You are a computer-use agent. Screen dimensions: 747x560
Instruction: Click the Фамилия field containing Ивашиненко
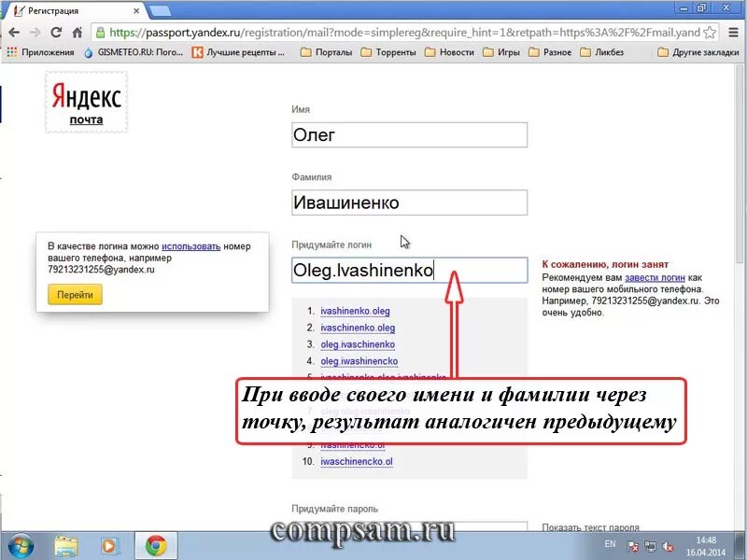coord(409,203)
